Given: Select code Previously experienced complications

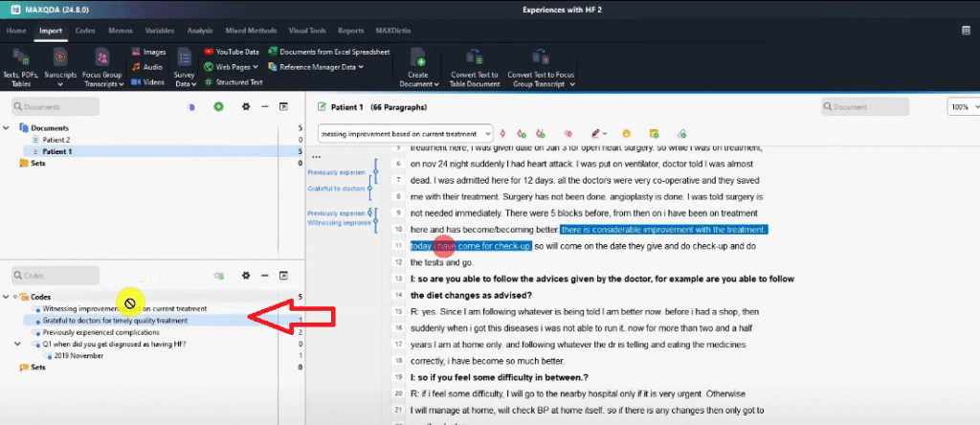Looking at the screenshot, I should (101, 332).
